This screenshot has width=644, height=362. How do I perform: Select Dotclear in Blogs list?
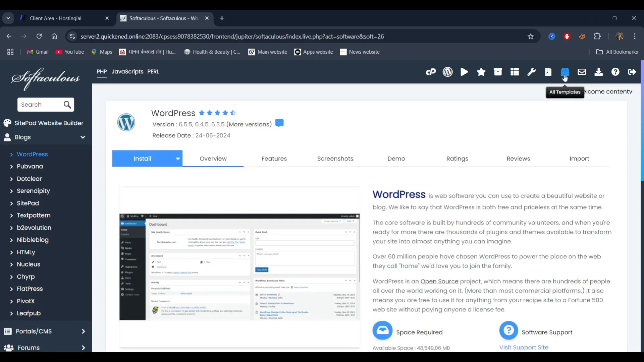tap(29, 179)
